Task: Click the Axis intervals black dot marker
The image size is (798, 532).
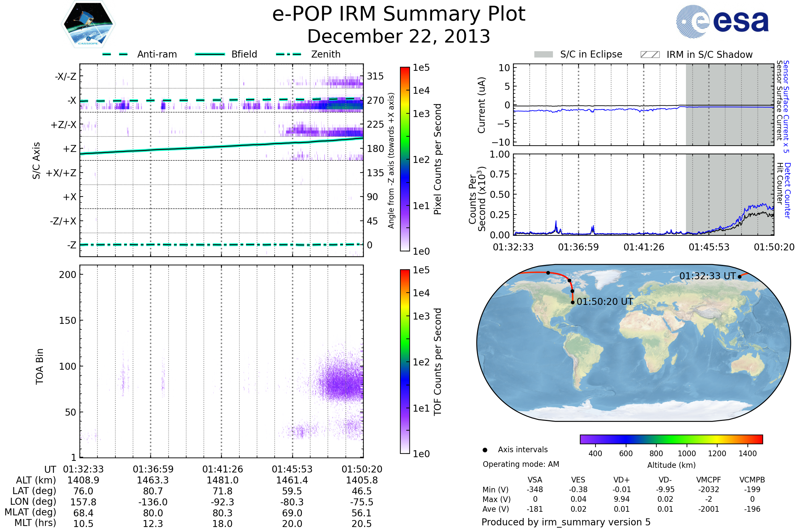Action: [485, 450]
